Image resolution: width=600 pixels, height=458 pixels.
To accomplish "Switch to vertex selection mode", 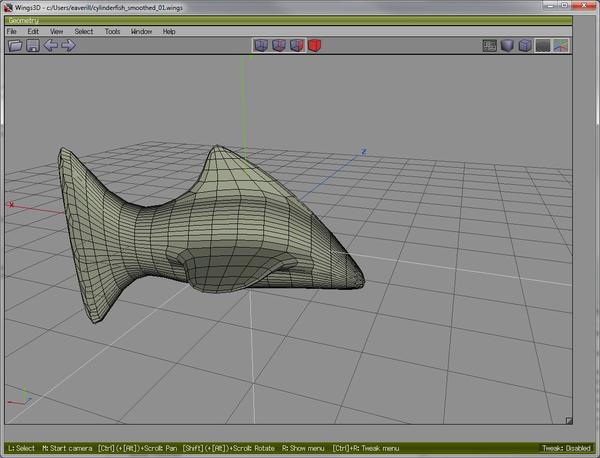I will [261, 45].
